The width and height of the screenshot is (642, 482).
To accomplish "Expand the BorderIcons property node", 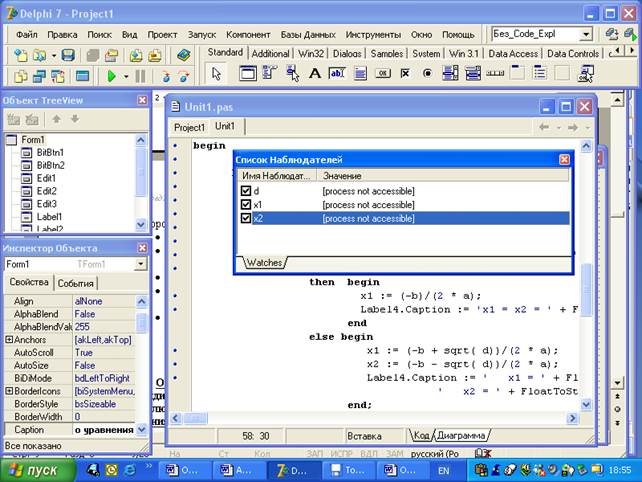I will [x=9, y=392].
